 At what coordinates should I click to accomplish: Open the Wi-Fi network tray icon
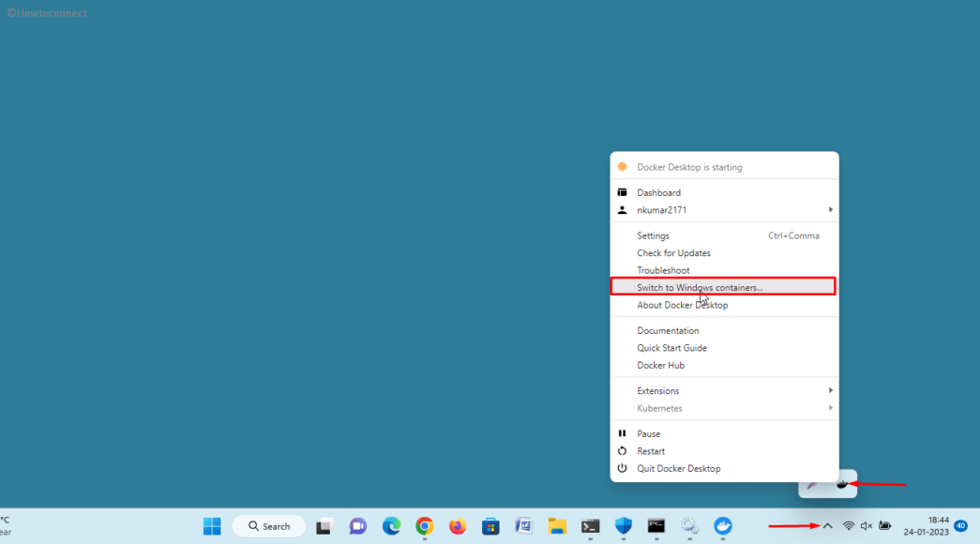(848, 526)
